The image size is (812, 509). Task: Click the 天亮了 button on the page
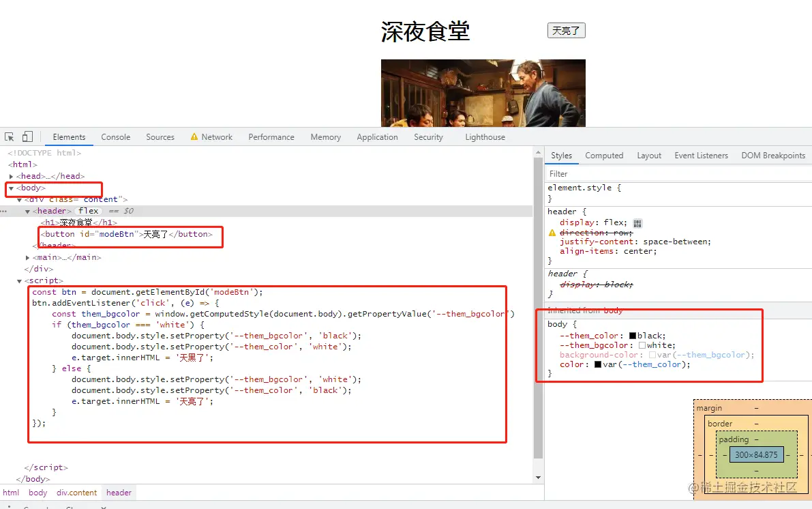tap(566, 31)
